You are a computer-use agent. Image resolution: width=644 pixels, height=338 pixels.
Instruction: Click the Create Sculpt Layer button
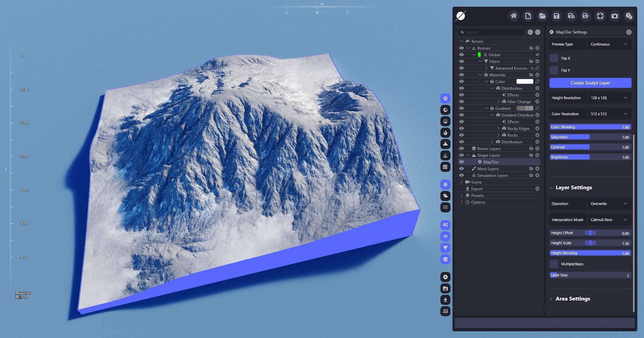click(x=590, y=83)
